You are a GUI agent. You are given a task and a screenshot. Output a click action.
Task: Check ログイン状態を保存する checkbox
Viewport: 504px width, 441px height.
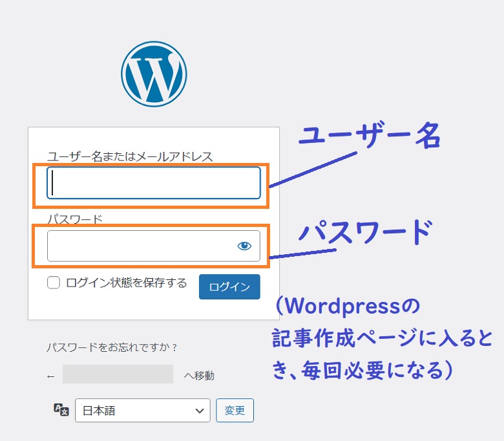click(x=54, y=283)
